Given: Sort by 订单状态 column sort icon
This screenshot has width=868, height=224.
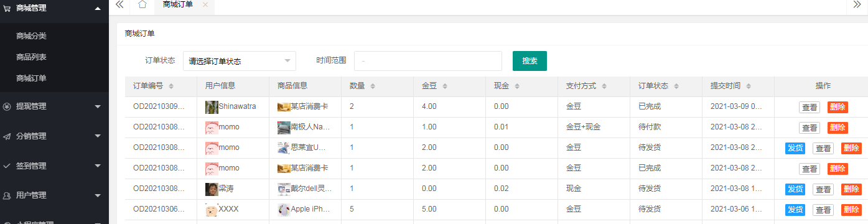Looking at the screenshot, I should (x=676, y=86).
